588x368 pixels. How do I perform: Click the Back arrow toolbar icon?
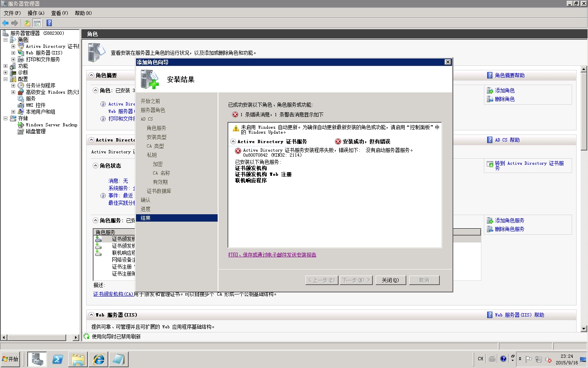(x=5, y=23)
